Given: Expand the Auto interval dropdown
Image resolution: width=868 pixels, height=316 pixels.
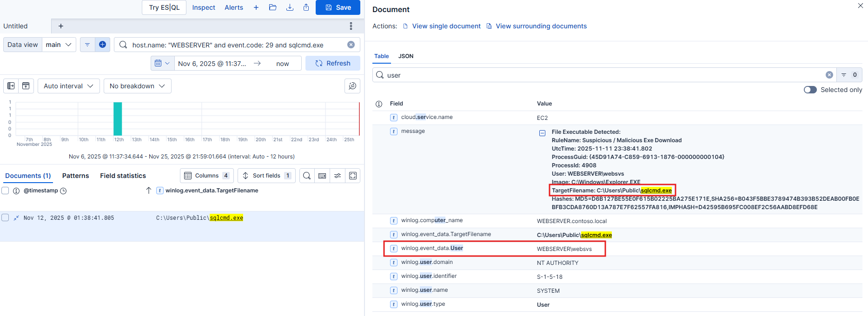Looking at the screenshot, I should coord(68,86).
